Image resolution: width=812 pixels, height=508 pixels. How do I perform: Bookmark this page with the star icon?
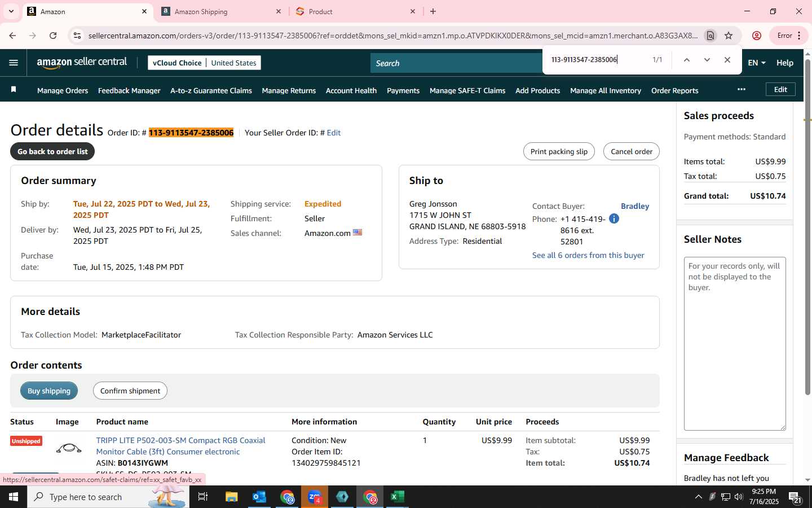[729, 36]
